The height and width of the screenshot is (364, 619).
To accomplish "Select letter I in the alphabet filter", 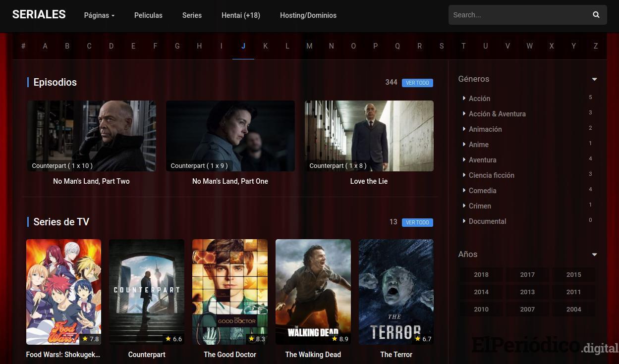I will (x=221, y=46).
